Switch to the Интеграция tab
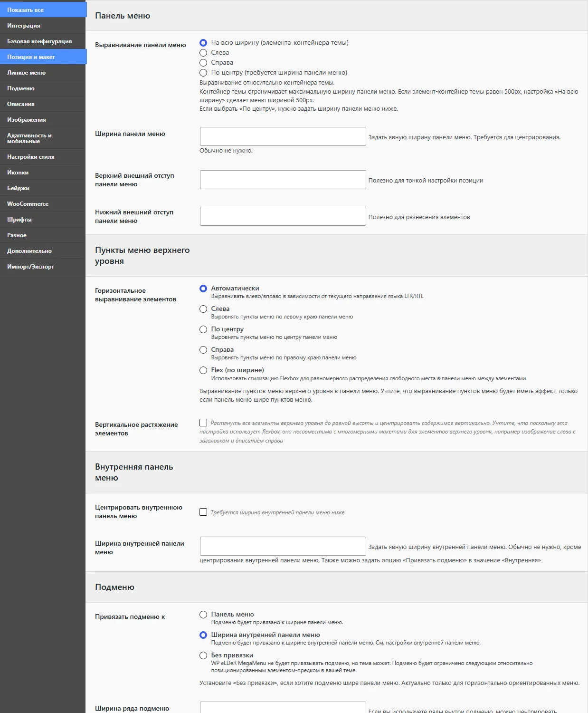The width and height of the screenshot is (588, 713). (43, 26)
